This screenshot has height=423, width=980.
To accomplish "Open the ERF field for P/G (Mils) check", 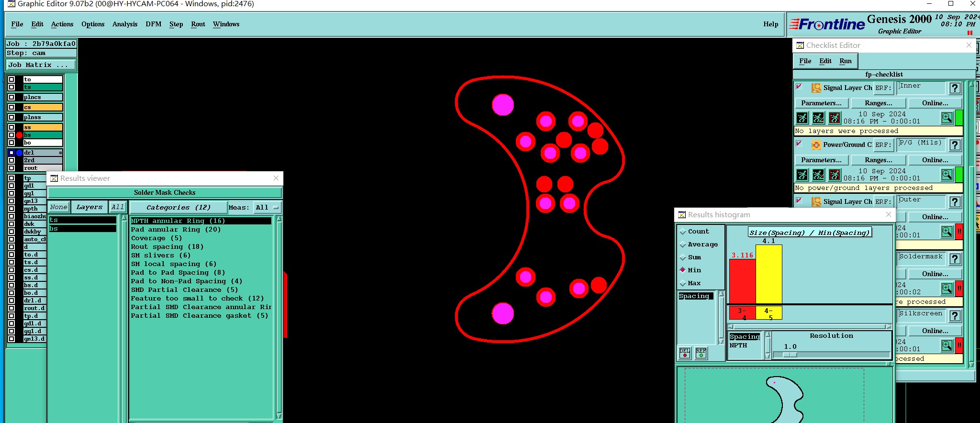I will [x=920, y=145].
